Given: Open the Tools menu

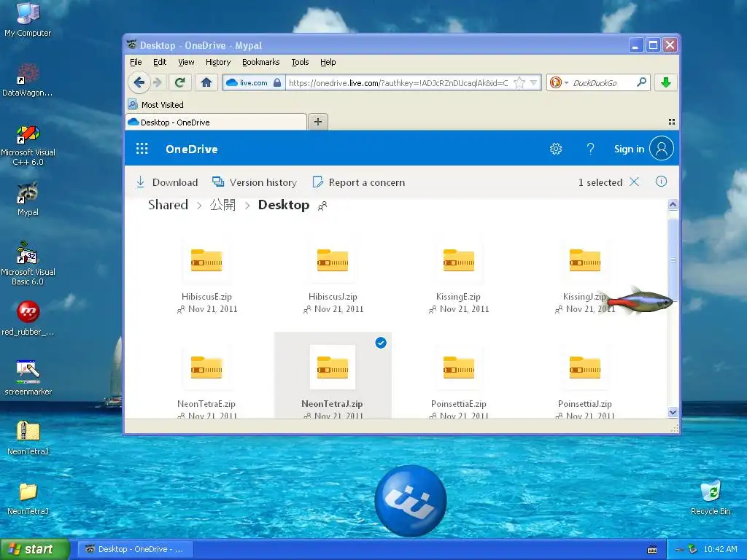Looking at the screenshot, I should 300,62.
